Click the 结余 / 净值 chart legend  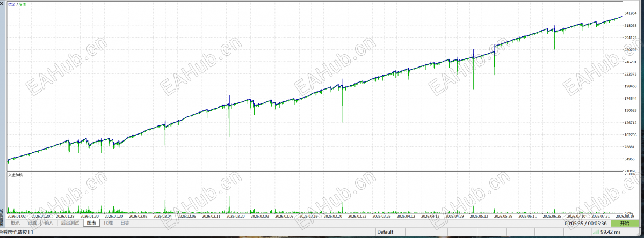click(17, 4)
